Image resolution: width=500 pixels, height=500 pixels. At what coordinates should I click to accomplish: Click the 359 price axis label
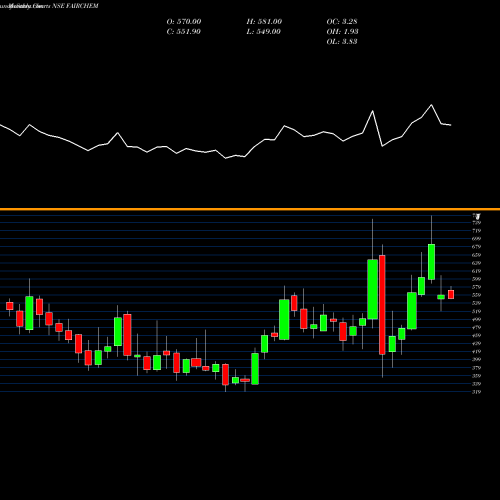click(477, 376)
